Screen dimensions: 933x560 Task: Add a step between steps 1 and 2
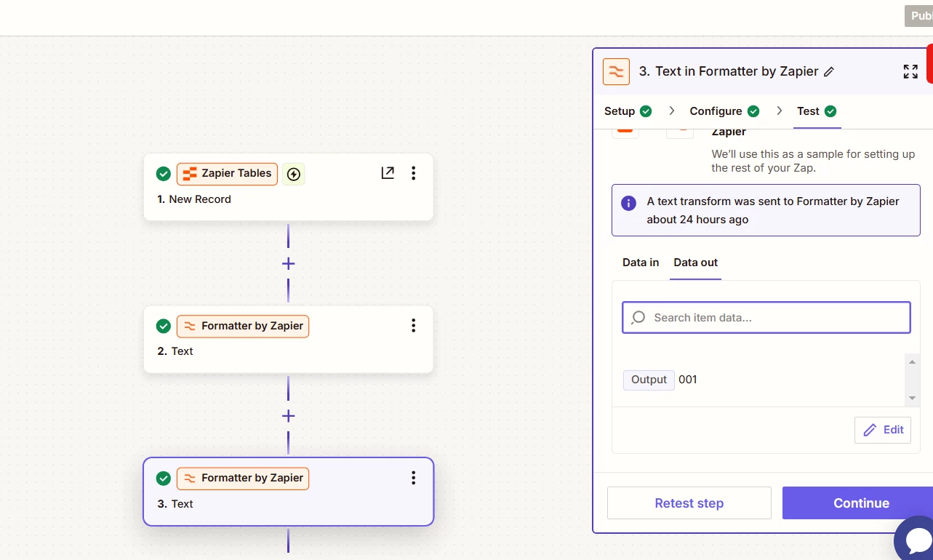[288, 263]
